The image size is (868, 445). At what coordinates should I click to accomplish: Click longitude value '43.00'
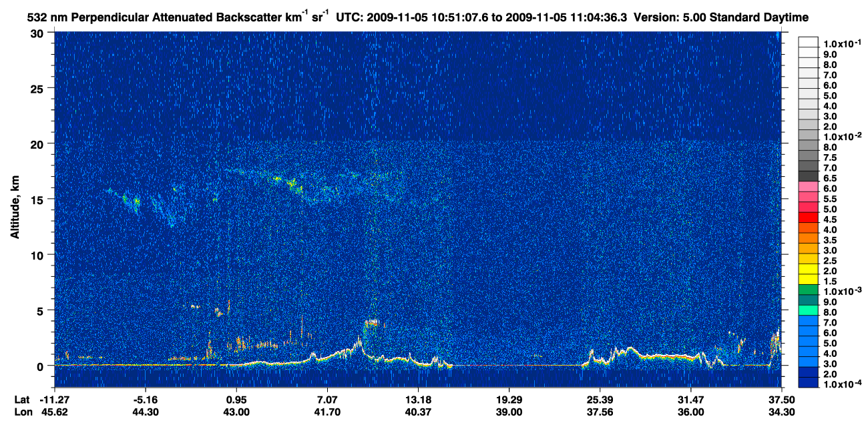236,412
